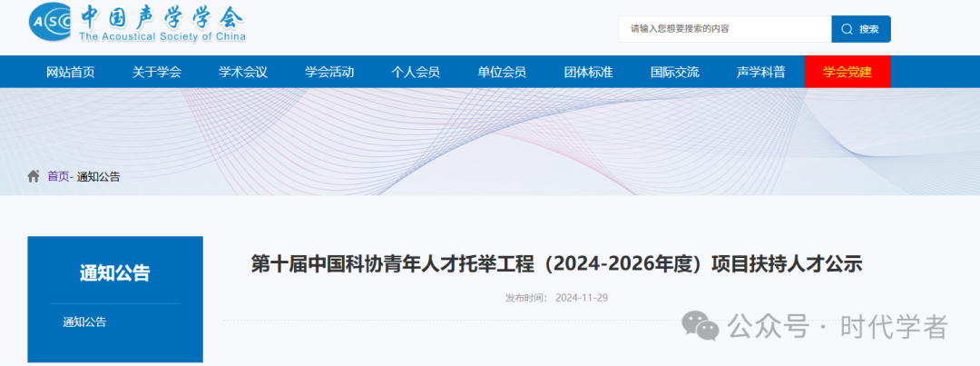Click the 首页 breadcrumb link
Screen dimensions: 980x366
58,177
